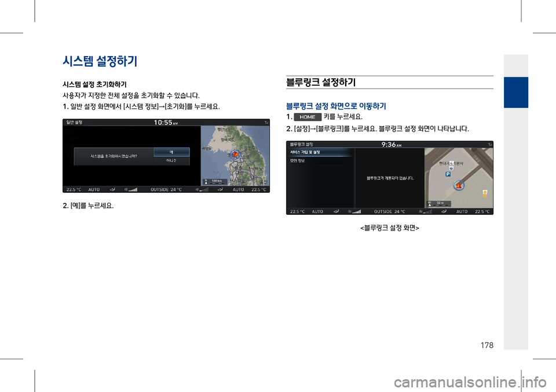The height and width of the screenshot is (392, 556).
Task: Click the 블루링크 설정 screen title
Action: pyautogui.click(x=301, y=144)
